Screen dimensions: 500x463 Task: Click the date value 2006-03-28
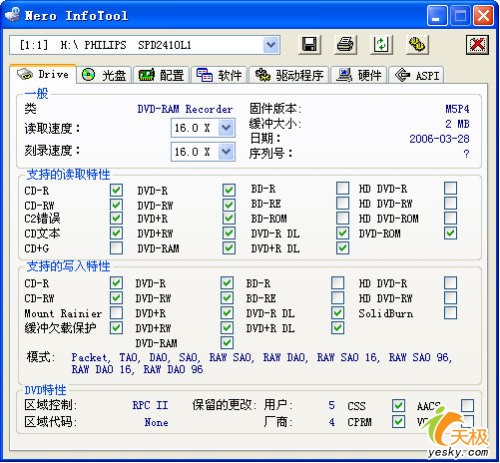(439, 139)
